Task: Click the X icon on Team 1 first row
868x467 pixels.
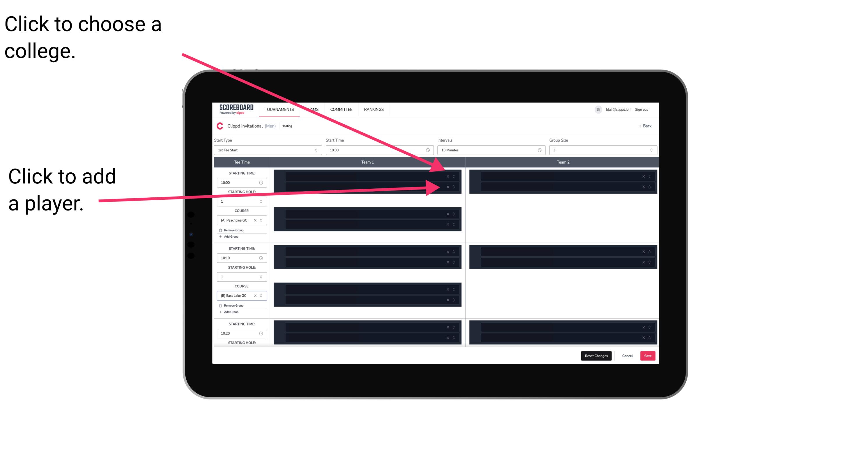Action: 448,176
